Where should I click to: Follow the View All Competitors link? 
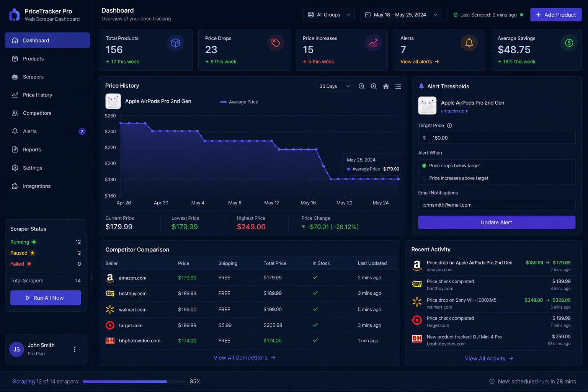point(245,358)
